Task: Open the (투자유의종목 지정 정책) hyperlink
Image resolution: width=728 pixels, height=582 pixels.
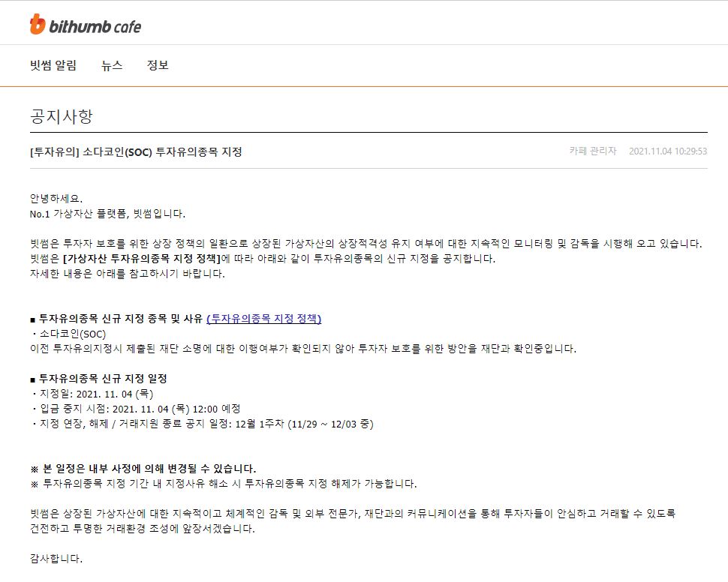Action: point(263,318)
